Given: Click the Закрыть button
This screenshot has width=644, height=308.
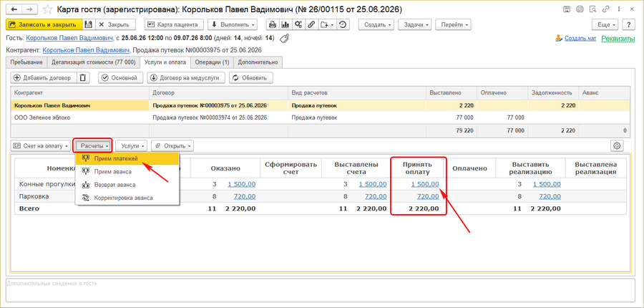Looking at the screenshot, I should 114,24.
